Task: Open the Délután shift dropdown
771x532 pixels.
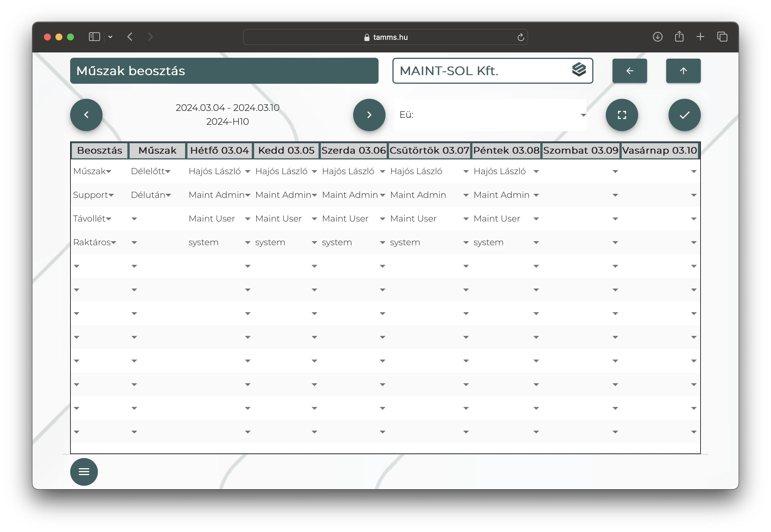Action: point(151,195)
